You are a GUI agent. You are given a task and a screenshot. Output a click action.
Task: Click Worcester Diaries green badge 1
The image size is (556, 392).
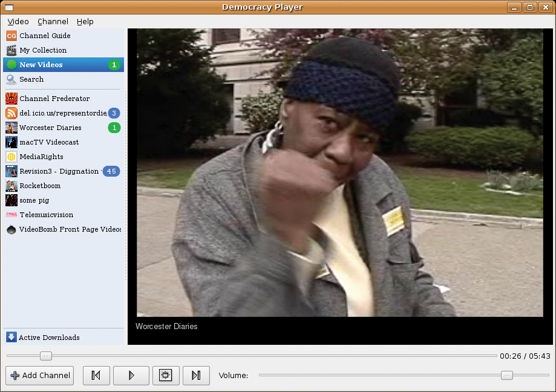click(114, 128)
